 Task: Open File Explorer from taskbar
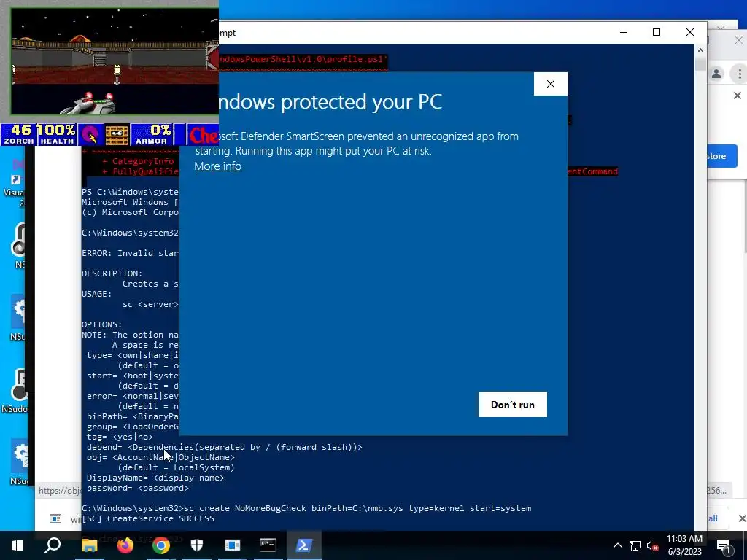pyautogui.click(x=89, y=545)
